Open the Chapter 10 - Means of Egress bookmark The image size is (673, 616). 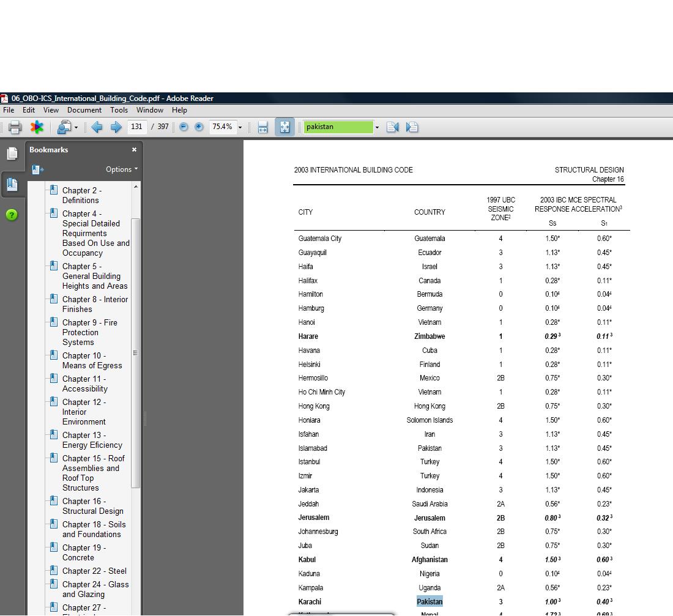92,360
